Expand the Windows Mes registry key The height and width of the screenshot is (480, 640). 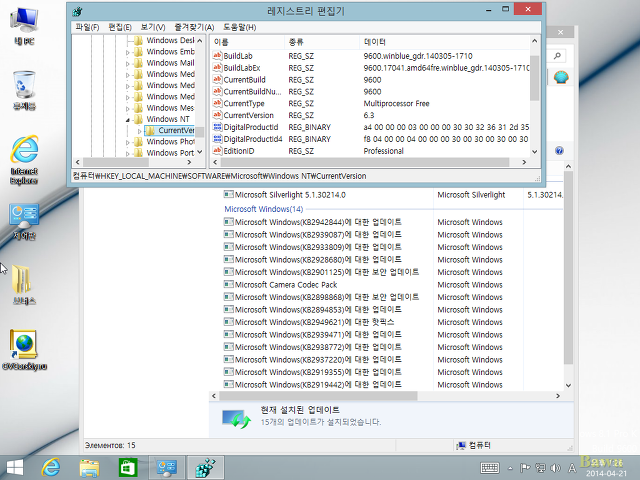tap(128, 109)
